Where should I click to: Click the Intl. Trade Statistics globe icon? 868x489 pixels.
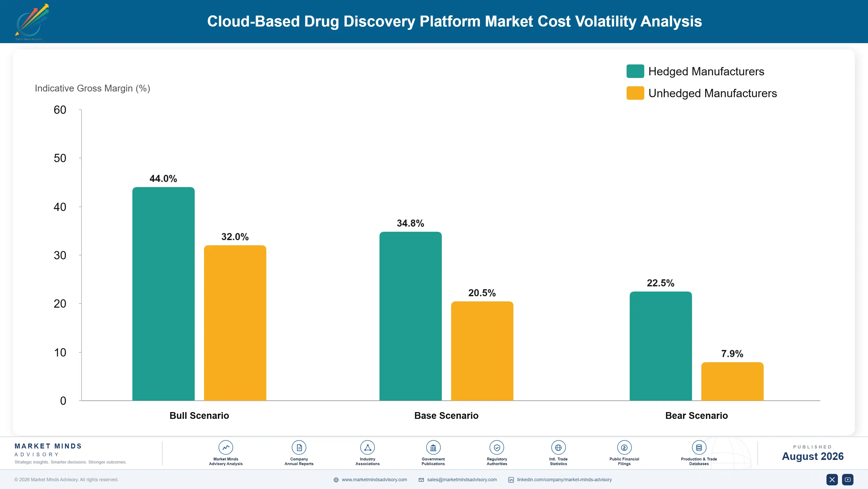[558, 447]
